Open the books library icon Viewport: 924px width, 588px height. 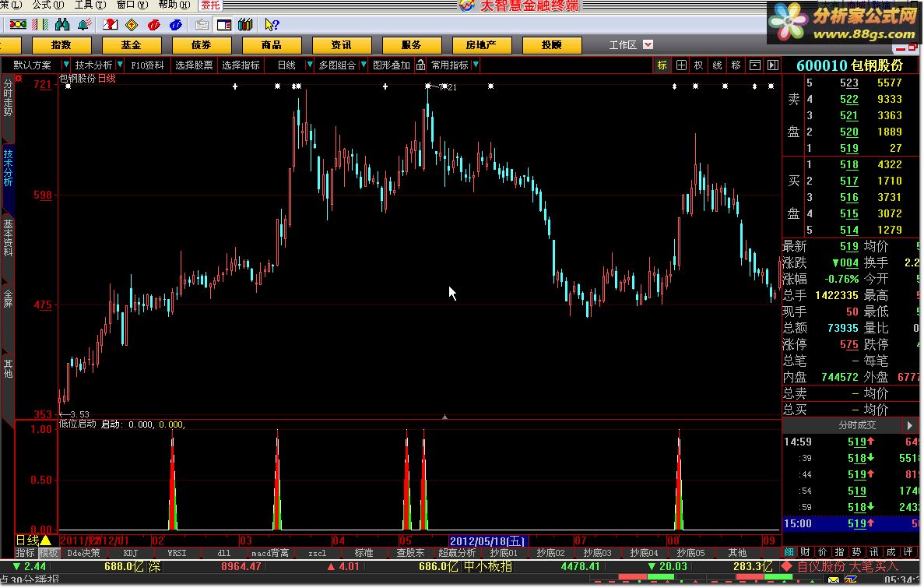[246, 25]
